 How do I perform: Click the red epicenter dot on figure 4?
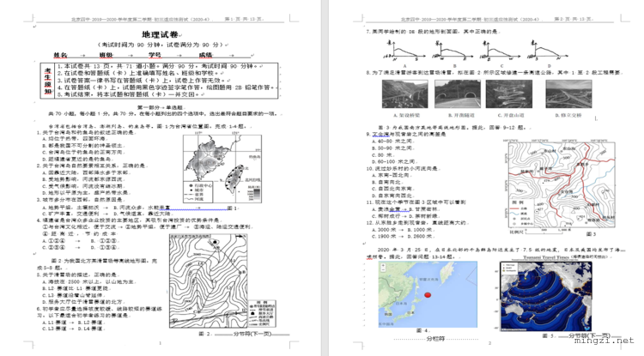(x=428, y=294)
